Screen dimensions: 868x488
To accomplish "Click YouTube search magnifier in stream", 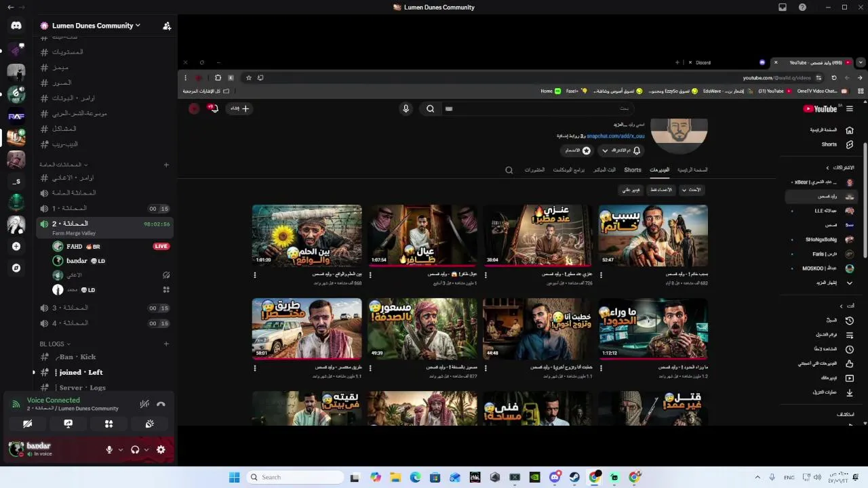I will click(x=430, y=108).
